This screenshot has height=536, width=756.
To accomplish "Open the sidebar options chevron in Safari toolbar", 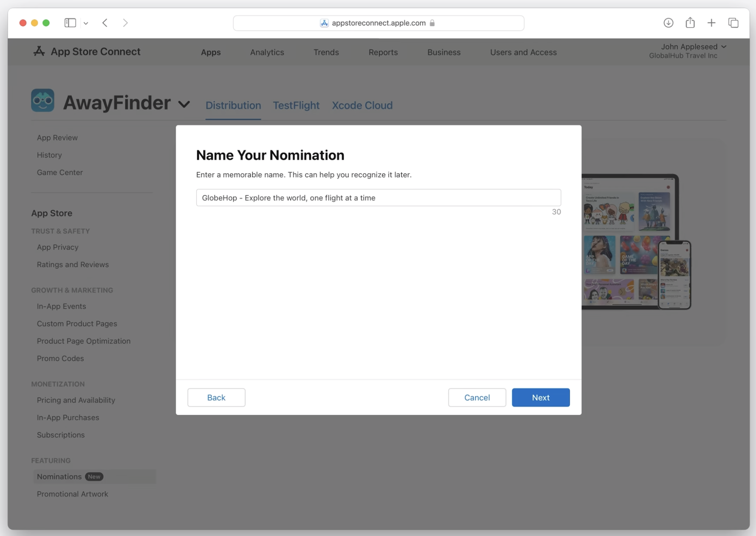I will 86,23.
